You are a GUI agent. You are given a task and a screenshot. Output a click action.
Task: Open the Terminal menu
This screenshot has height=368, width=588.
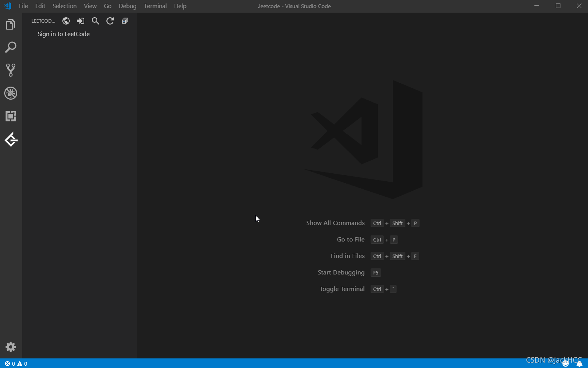[x=155, y=6]
